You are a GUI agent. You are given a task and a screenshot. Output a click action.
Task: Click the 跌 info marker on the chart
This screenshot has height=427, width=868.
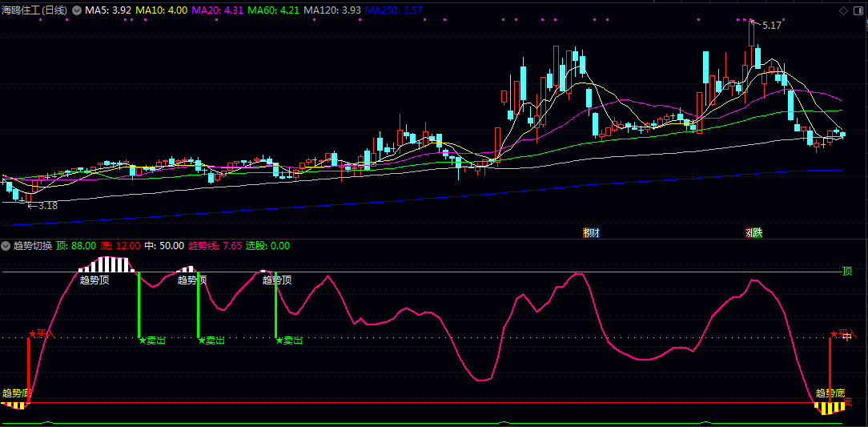754,233
